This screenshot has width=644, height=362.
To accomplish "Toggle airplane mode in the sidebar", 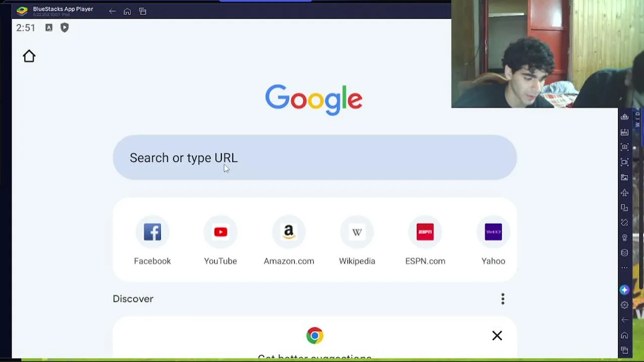I will pyautogui.click(x=624, y=192).
